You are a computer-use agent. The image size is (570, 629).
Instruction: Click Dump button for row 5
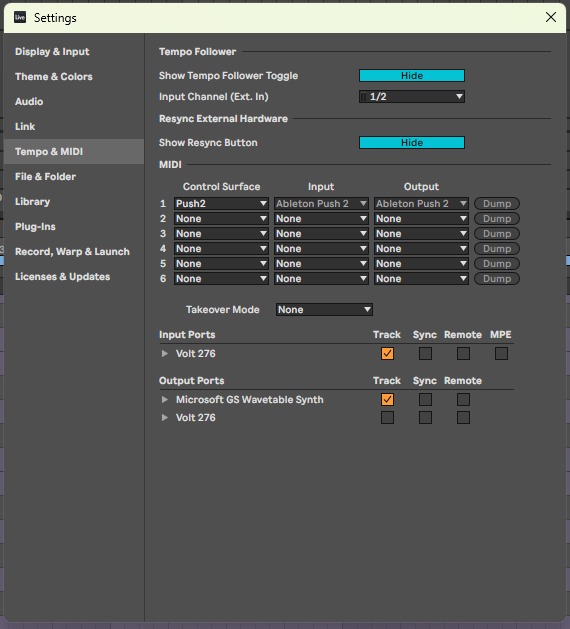(x=497, y=264)
